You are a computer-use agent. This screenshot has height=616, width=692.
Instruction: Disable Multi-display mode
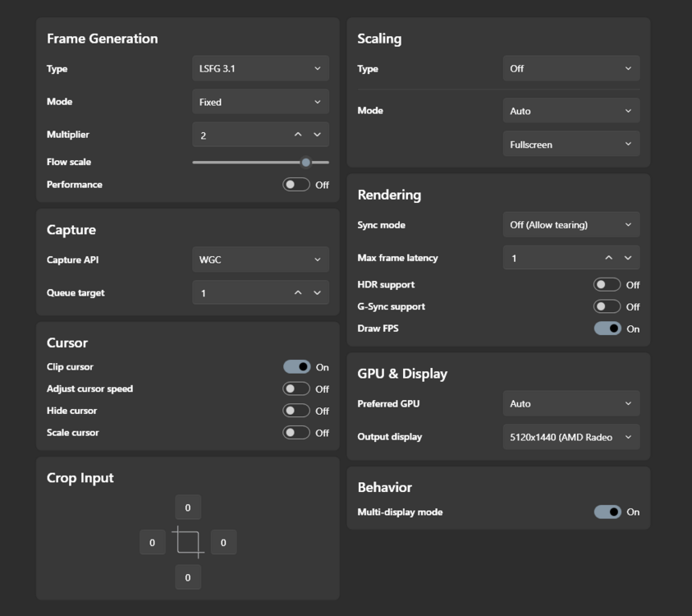(x=607, y=512)
